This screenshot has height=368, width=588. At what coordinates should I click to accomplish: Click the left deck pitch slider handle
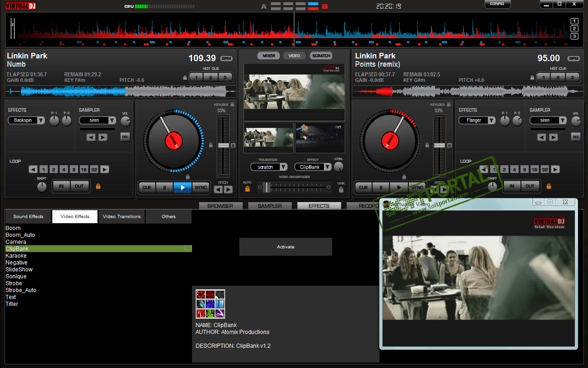click(x=223, y=145)
